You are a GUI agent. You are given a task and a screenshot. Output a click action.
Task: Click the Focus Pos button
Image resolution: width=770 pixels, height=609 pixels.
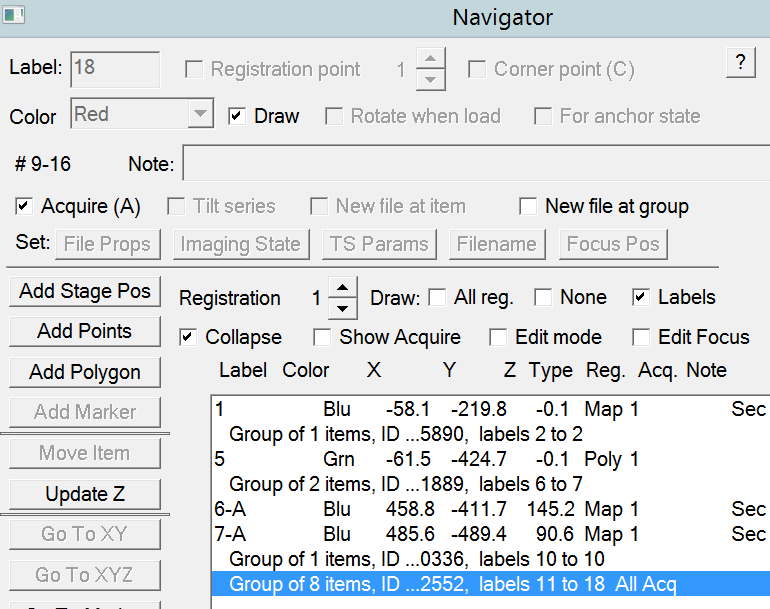(613, 244)
